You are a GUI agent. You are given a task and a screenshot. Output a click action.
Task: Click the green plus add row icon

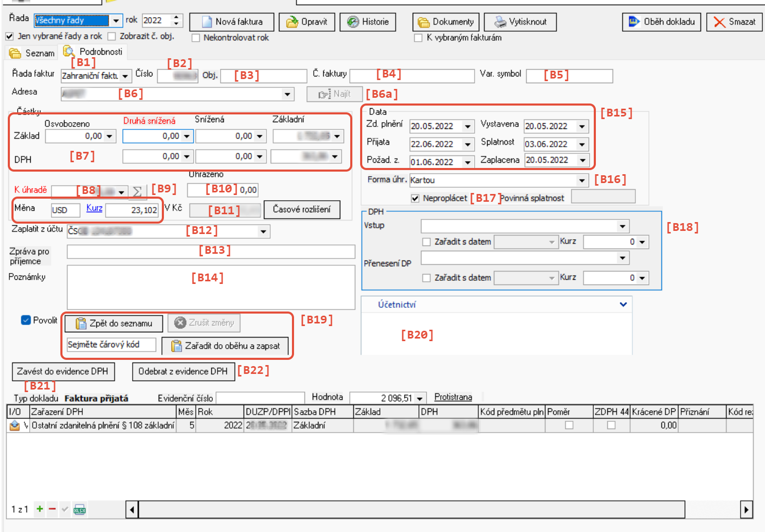tap(40, 509)
